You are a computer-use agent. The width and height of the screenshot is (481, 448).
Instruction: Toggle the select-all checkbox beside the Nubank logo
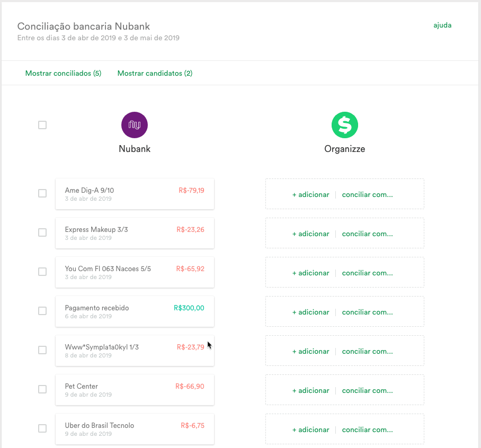(42, 125)
